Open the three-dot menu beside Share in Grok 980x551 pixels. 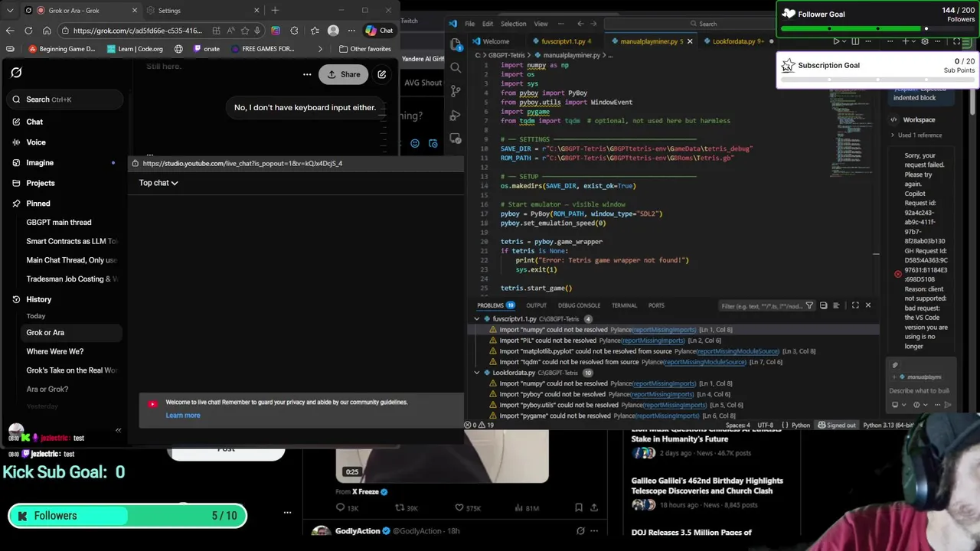(307, 74)
